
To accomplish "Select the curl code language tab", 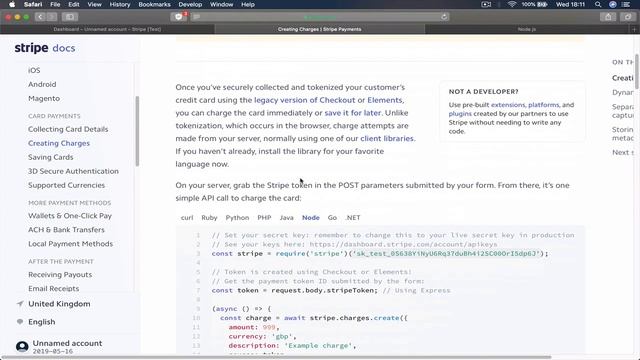I will 187,218.
